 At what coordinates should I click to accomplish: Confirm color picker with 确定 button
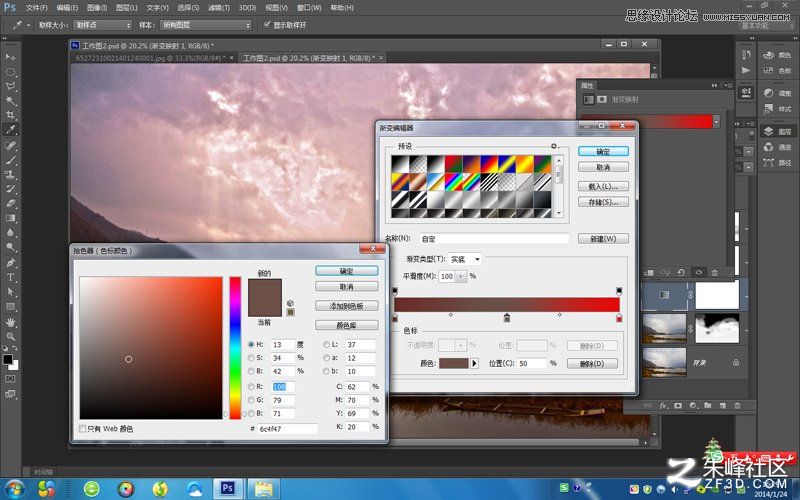(x=346, y=271)
